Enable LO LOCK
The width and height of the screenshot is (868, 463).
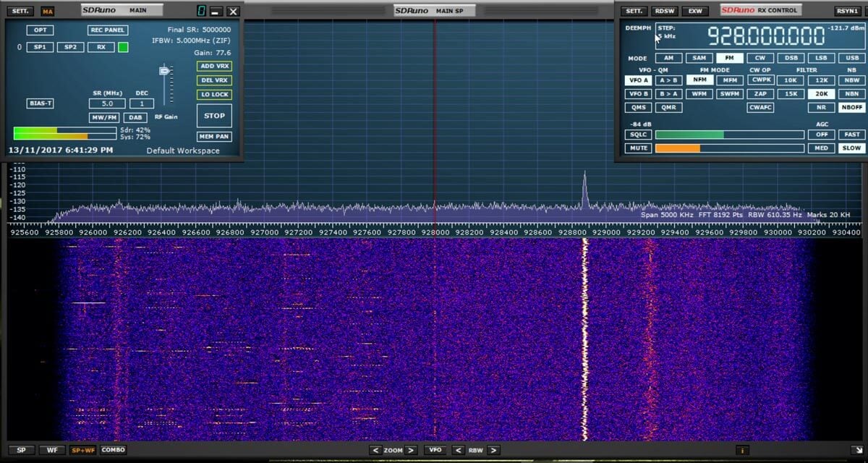(x=214, y=94)
